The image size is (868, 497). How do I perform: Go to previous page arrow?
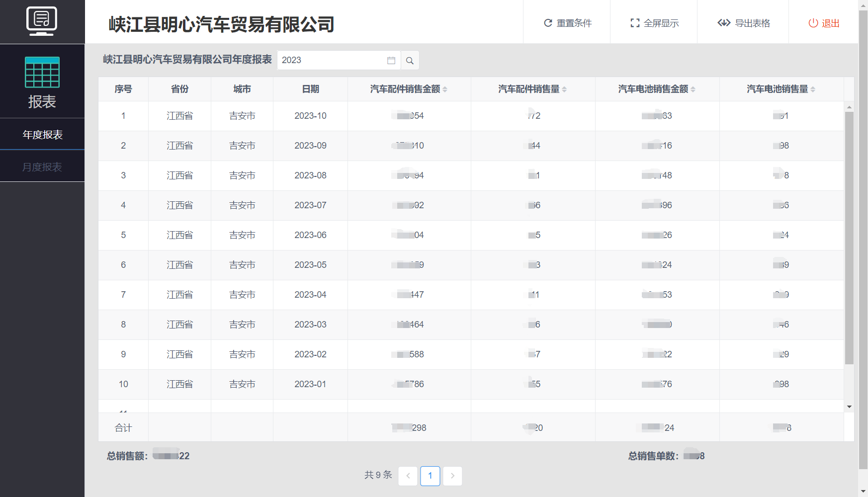click(408, 476)
